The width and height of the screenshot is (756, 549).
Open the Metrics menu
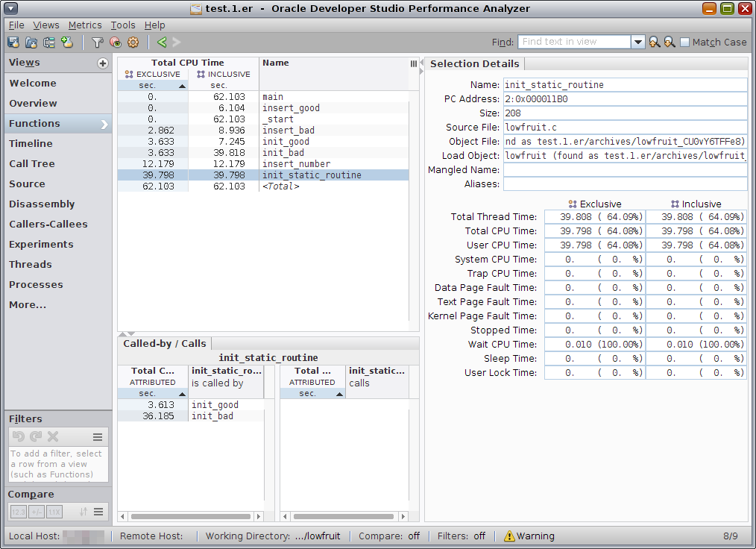click(85, 25)
